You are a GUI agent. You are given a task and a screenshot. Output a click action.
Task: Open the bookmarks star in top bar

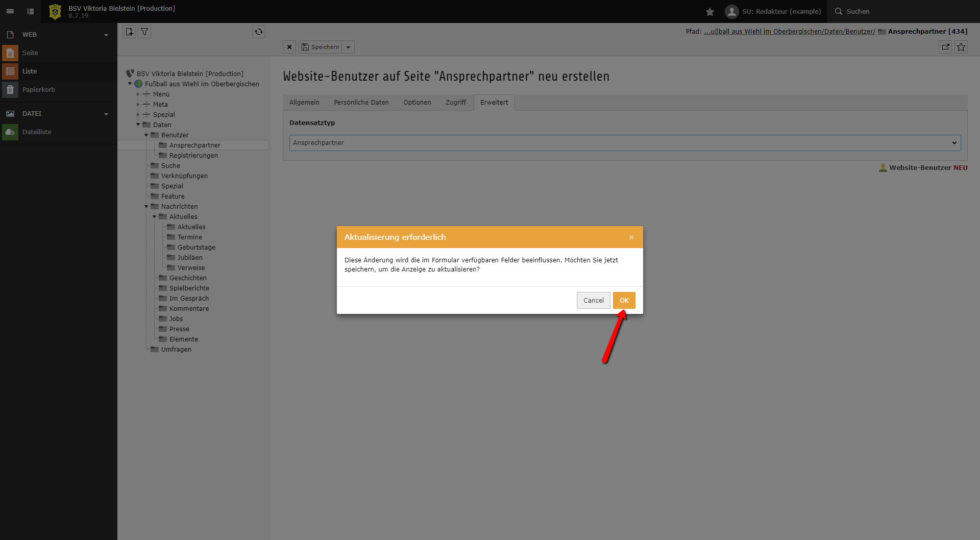click(x=709, y=11)
